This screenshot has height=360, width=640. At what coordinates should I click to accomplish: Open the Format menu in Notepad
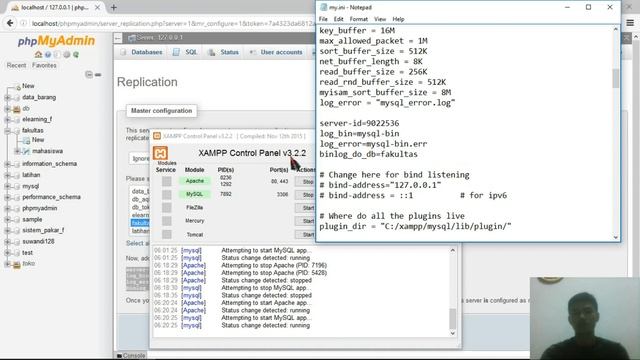tap(359, 19)
